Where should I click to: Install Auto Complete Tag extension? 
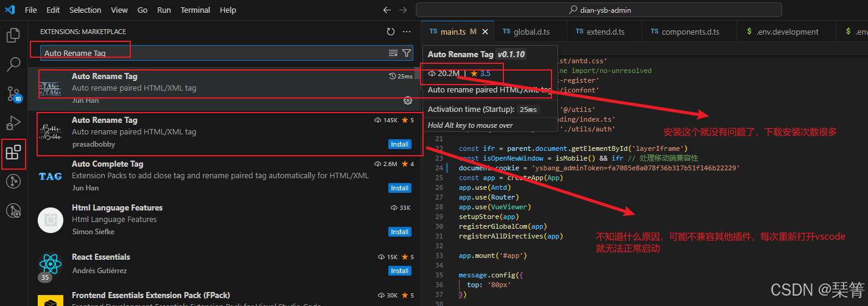pos(399,188)
